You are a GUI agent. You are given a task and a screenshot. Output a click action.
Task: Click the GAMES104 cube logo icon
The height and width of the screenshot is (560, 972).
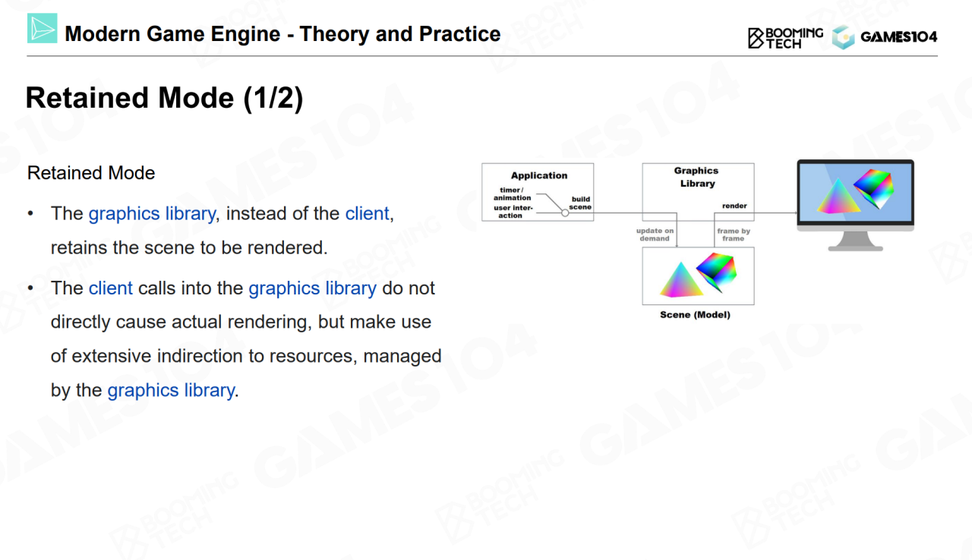coord(843,37)
